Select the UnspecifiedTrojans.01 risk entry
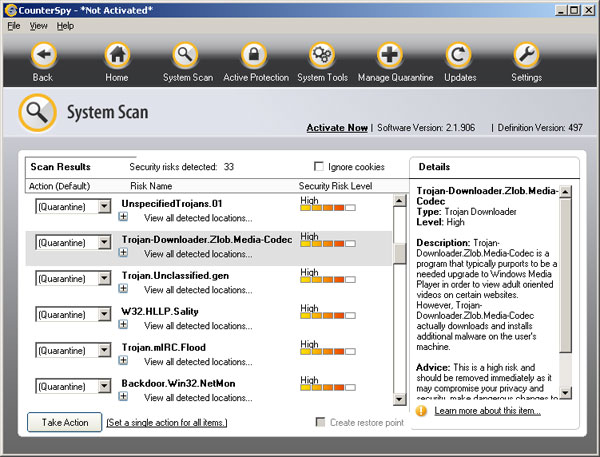Image resolution: width=600 pixels, height=457 pixels. [x=172, y=204]
